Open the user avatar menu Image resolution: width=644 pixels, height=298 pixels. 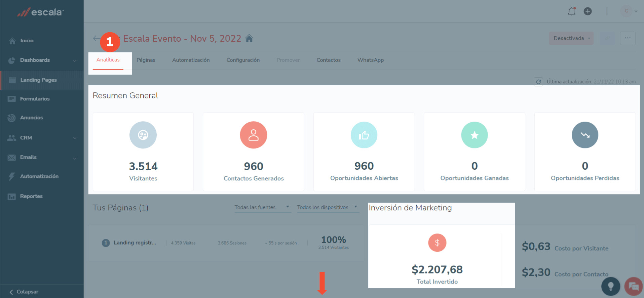click(x=629, y=11)
